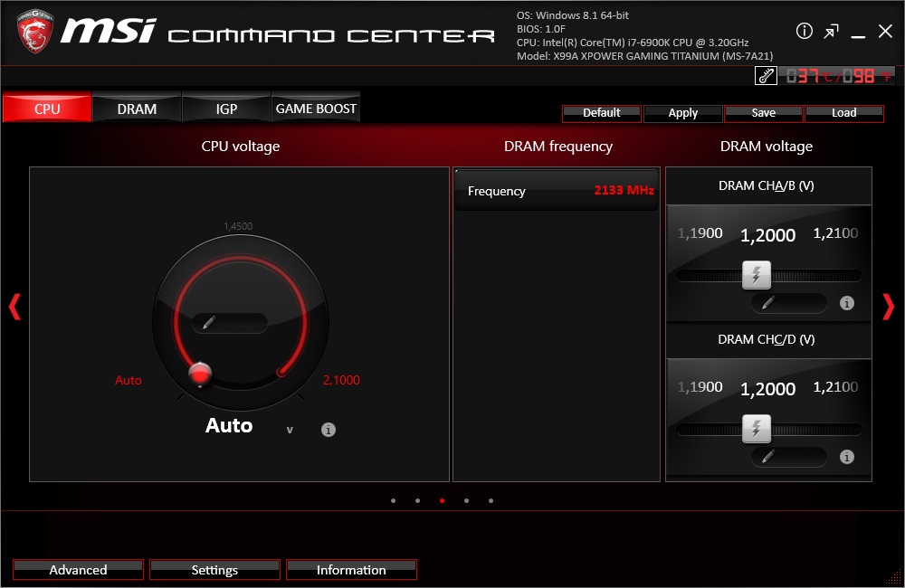Click the info icon for DRAM CHC/D voltage
Image resolution: width=905 pixels, height=588 pixels.
point(847,457)
